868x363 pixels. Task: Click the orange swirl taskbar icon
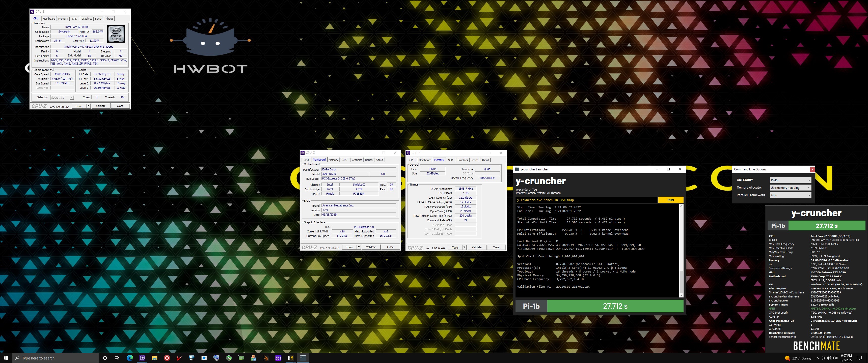point(266,358)
